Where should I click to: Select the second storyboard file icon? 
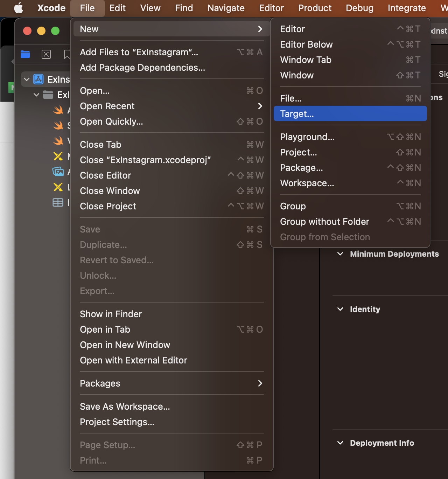(x=58, y=187)
